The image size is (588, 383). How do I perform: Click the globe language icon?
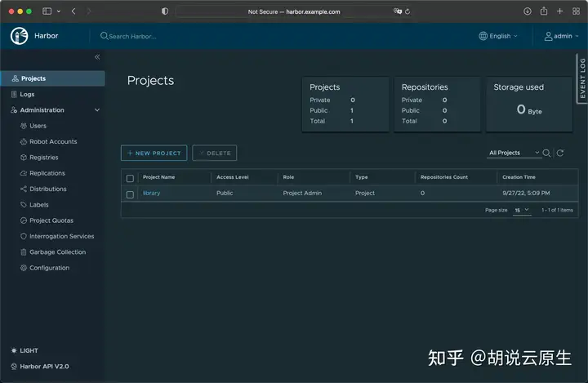tap(483, 36)
